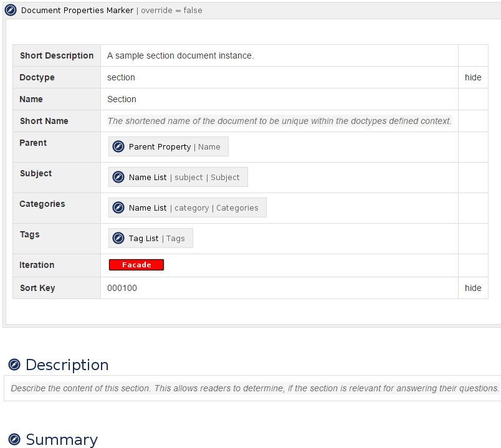Expand the Name List category Categories selector
Screen dimensions: 501x448
pyautogui.click(x=187, y=207)
